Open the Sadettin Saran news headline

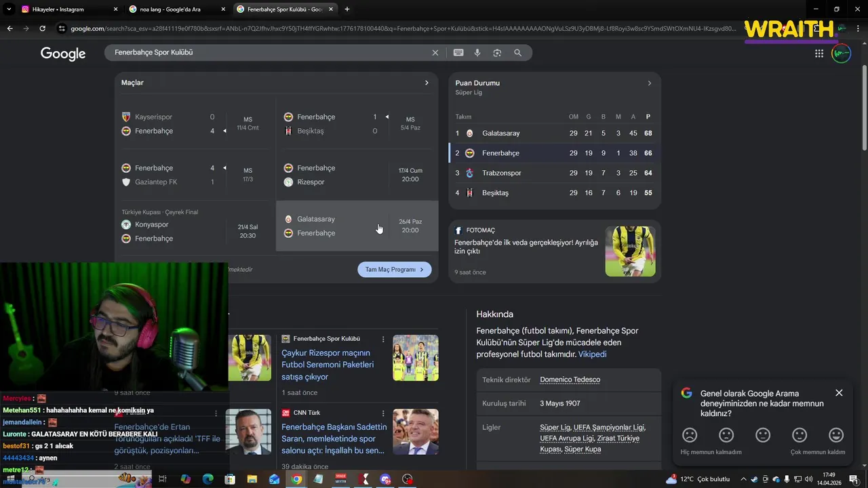(x=334, y=439)
